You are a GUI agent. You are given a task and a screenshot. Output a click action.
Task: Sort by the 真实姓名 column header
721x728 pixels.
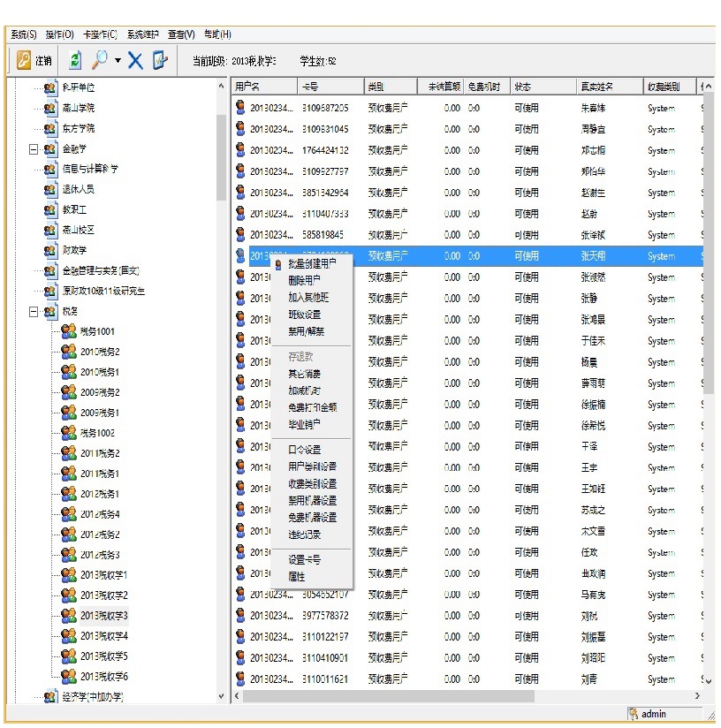pos(596,87)
